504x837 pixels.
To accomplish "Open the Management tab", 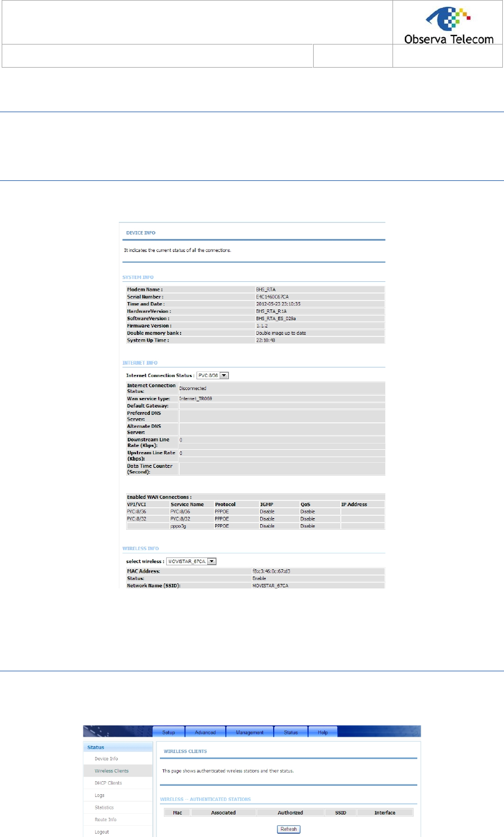I will tap(250, 732).
